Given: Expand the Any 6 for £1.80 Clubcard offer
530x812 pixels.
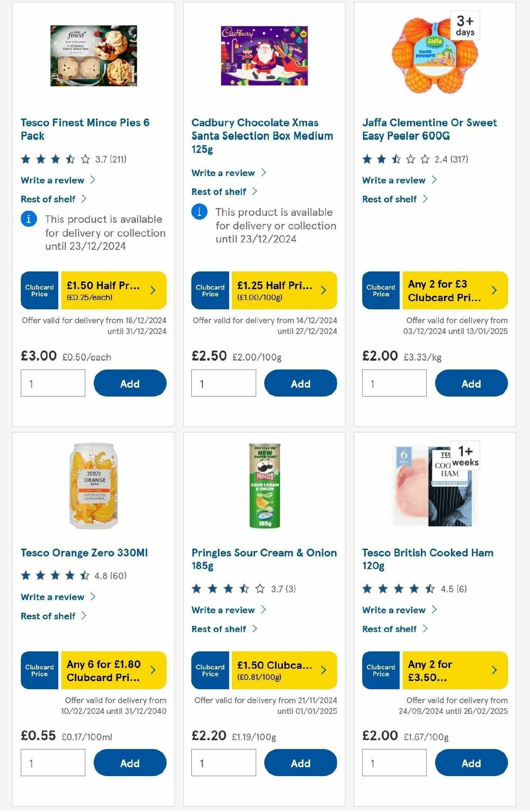Looking at the screenshot, I should pyautogui.click(x=152, y=670).
